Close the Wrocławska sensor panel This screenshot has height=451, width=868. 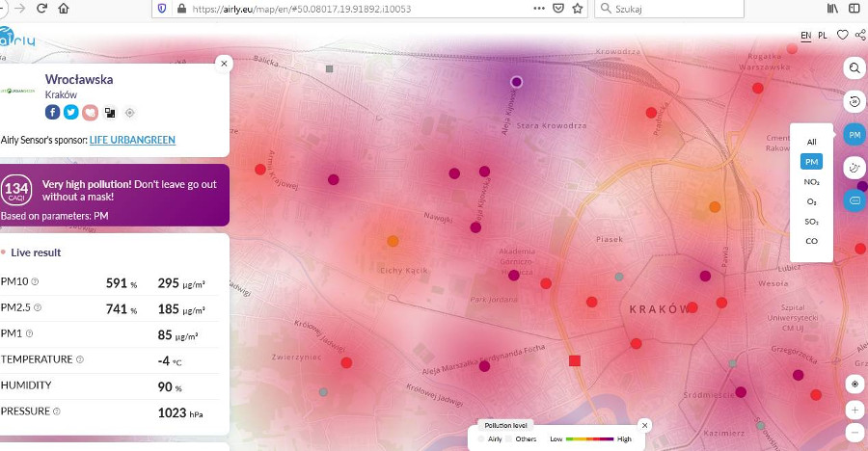tap(224, 64)
